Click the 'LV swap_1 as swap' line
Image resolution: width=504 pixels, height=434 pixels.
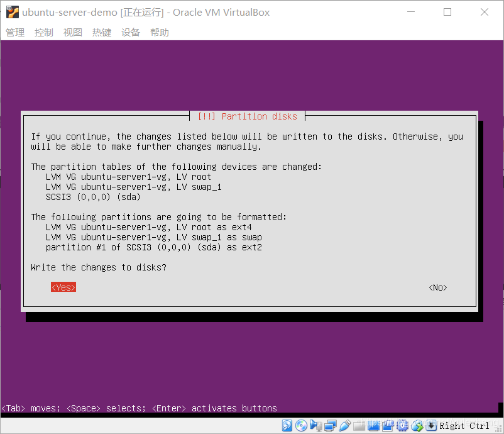tap(153, 237)
